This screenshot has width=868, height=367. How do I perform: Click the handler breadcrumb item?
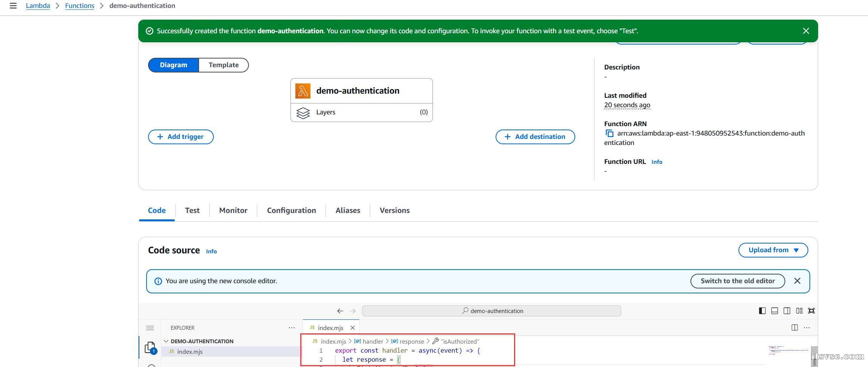369,341
